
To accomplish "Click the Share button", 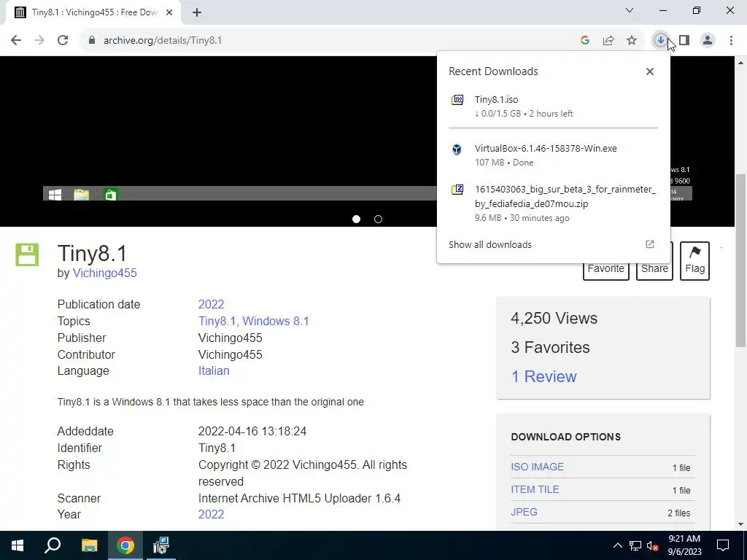I will coord(654,268).
